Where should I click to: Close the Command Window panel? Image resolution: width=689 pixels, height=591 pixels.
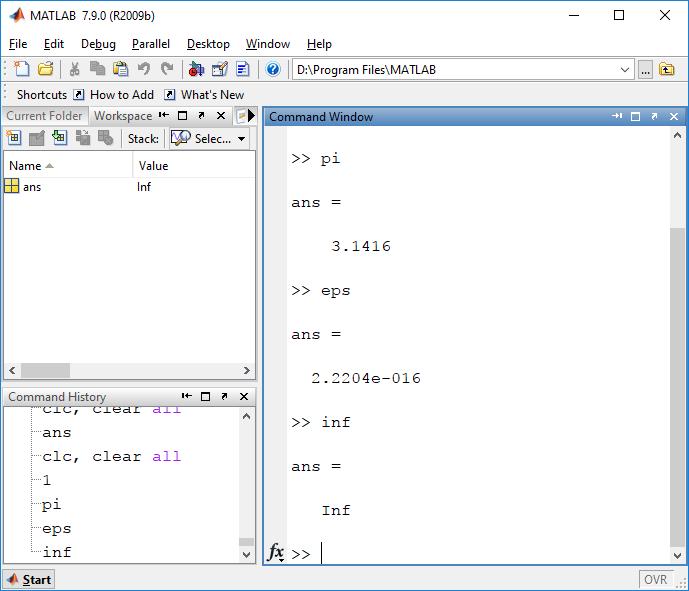click(x=674, y=116)
